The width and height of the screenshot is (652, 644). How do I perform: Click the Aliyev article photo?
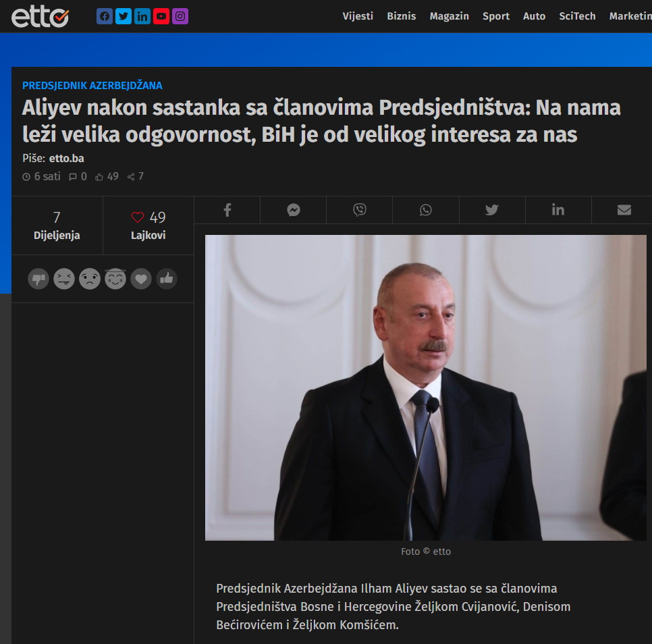[426, 387]
